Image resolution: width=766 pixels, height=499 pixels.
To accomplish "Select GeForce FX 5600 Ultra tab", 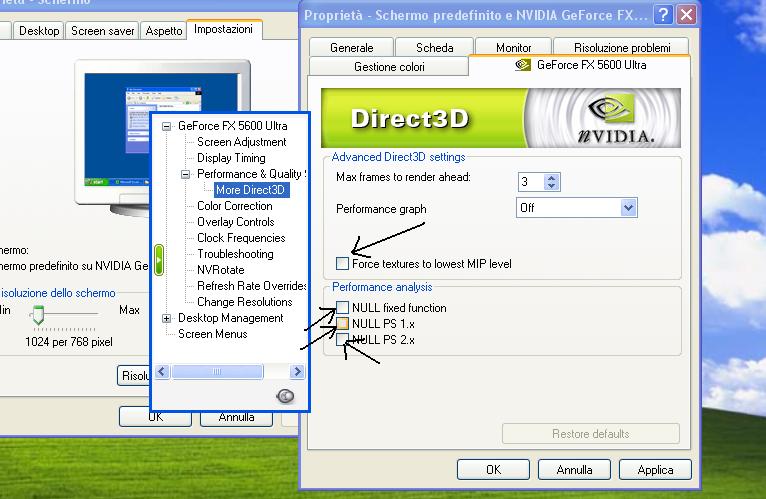I will (x=579, y=65).
